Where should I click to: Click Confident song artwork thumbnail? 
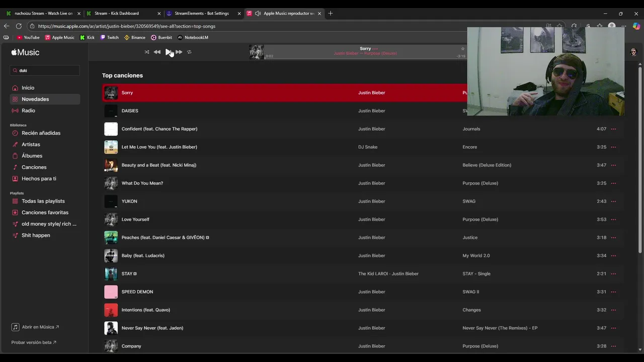pyautogui.click(x=111, y=129)
